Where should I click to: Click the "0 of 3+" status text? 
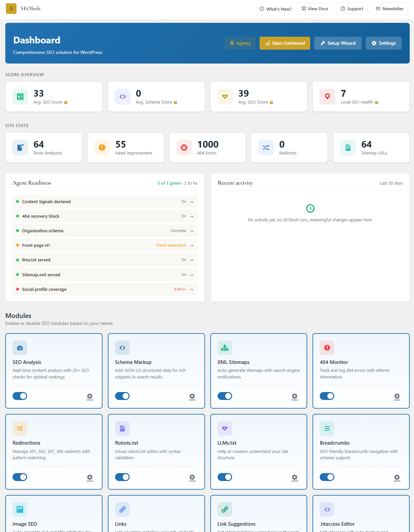pyautogui.click(x=180, y=289)
